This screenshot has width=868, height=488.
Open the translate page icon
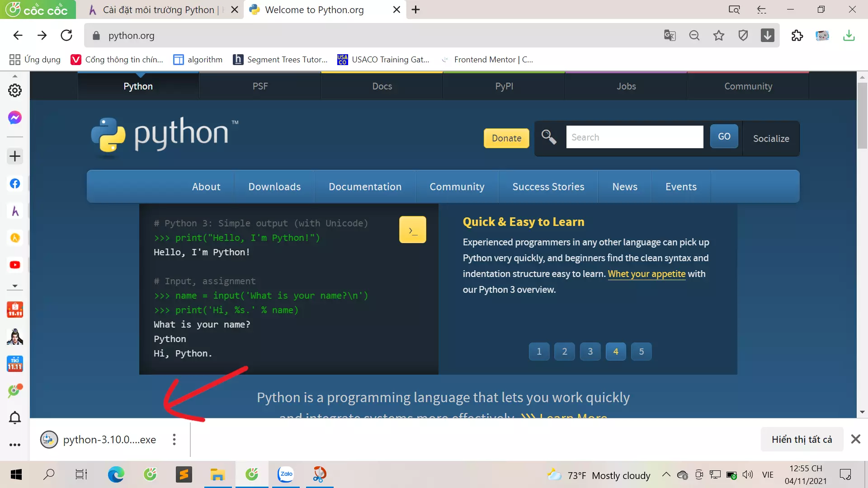(670, 35)
